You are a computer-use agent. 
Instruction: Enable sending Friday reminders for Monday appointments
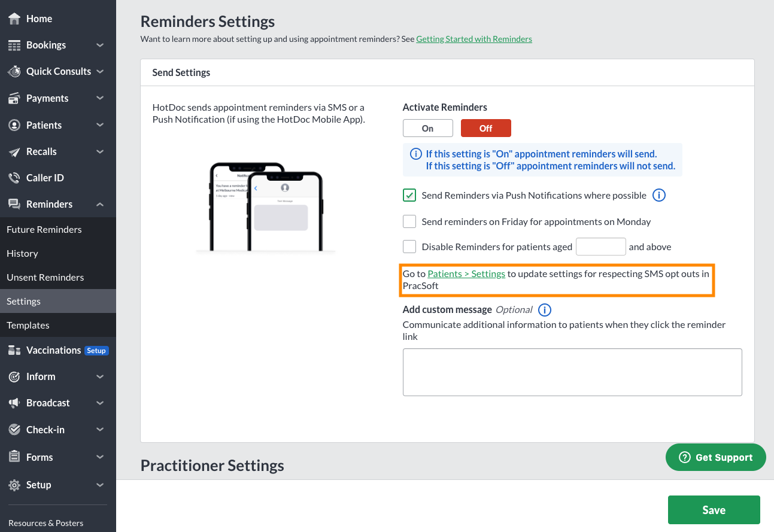pyautogui.click(x=409, y=221)
